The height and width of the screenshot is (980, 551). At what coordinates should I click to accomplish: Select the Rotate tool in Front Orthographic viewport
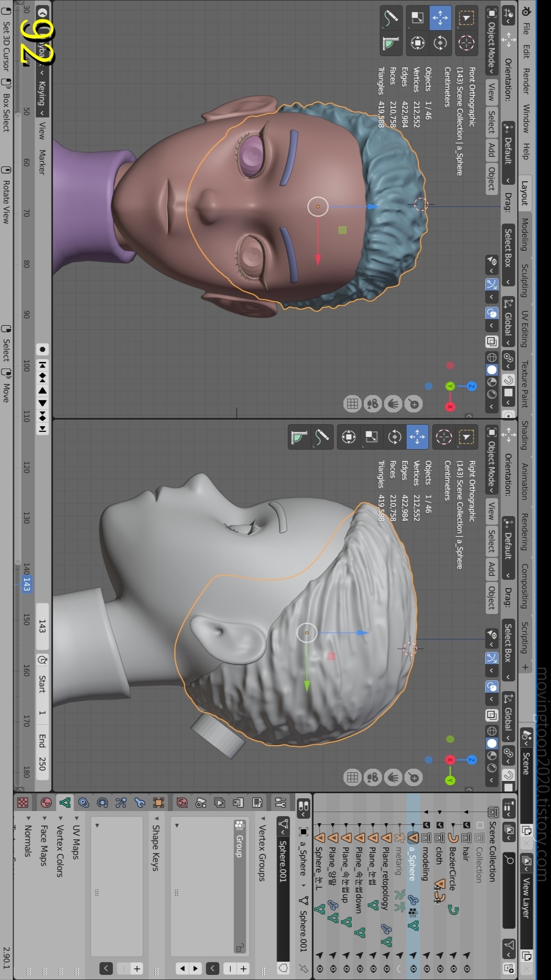click(x=440, y=43)
